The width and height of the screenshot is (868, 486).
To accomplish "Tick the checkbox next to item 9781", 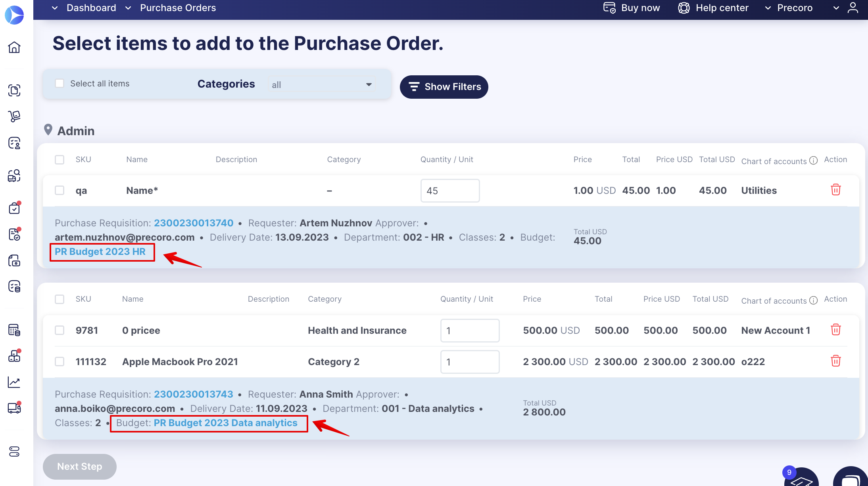I will click(60, 330).
